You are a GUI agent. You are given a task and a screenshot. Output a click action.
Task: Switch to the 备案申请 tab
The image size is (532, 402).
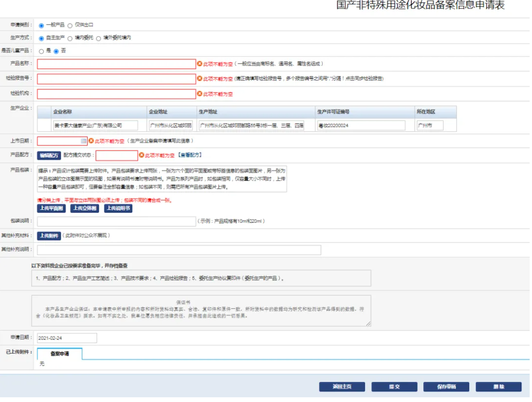[60, 354]
